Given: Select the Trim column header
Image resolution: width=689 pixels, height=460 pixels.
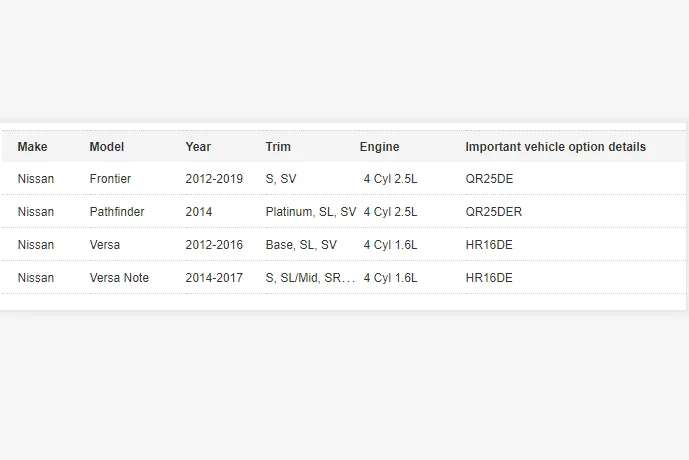Looking at the screenshot, I should pyautogui.click(x=278, y=147).
